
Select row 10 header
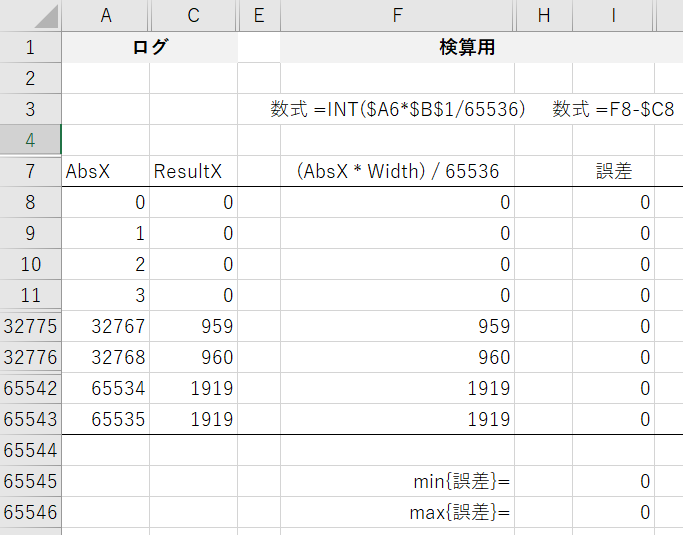pyautogui.click(x=30, y=264)
